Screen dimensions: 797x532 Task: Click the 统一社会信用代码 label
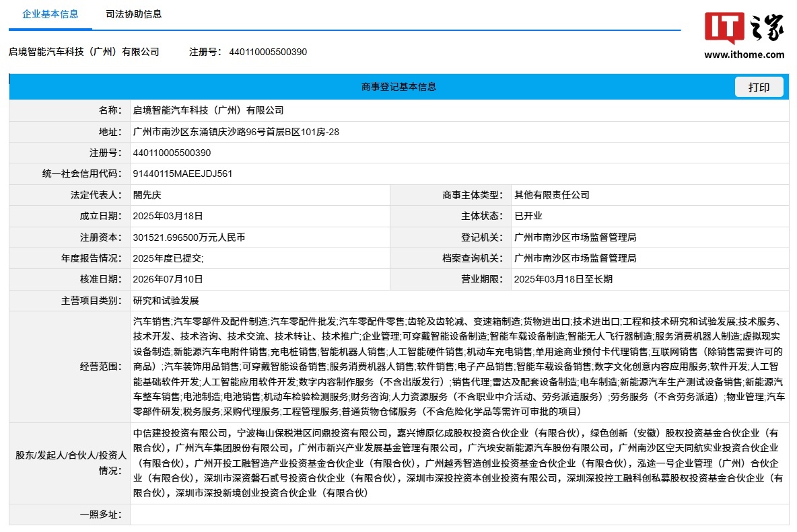pos(82,174)
